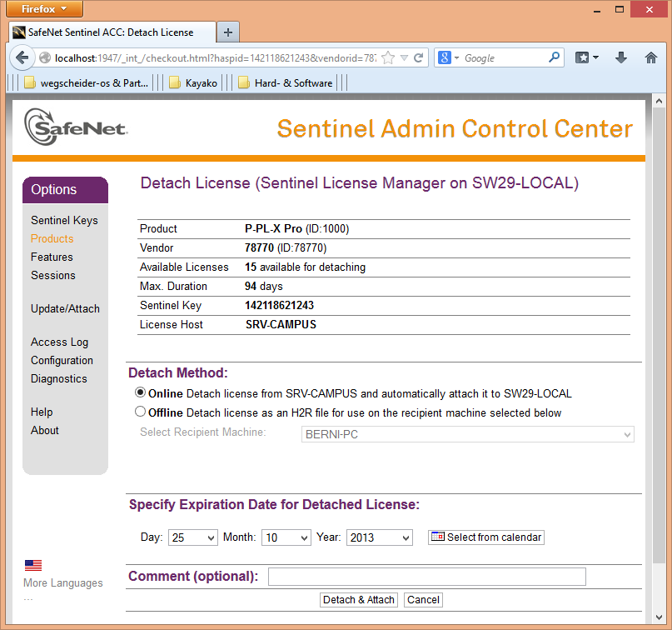Viewport: 672px width, 630px height.
Task: Close the Firefox window
Action: [650, 9]
